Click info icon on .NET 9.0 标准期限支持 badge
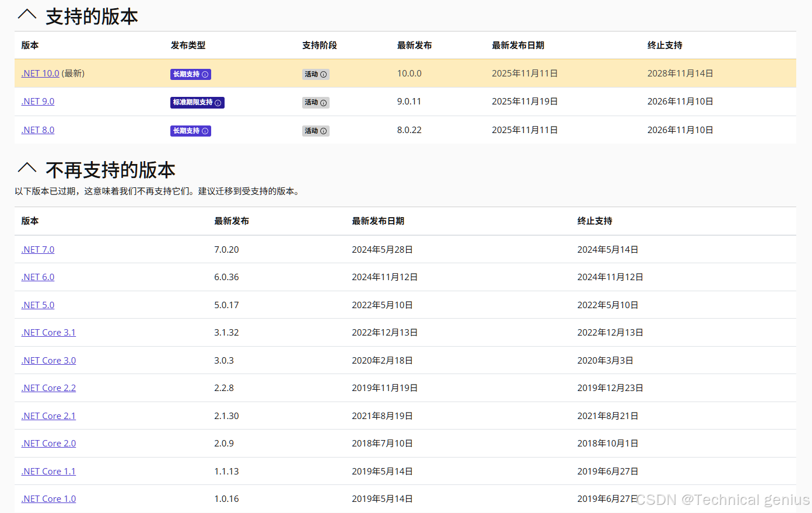 tap(218, 103)
